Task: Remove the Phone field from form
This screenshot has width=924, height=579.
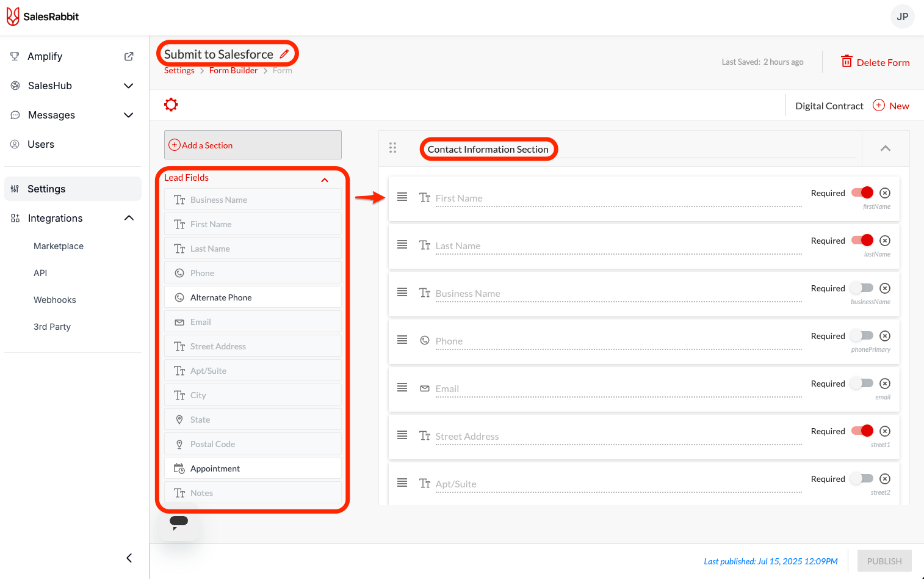Action: point(885,336)
